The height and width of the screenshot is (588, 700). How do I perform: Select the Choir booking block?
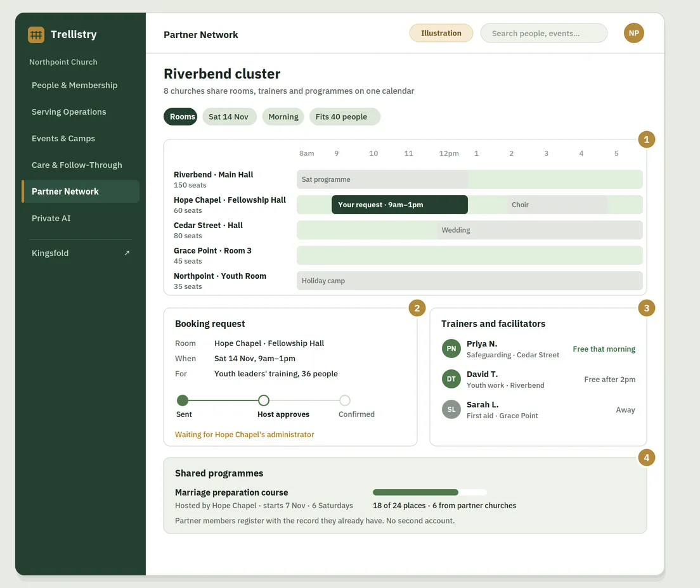pyautogui.click(x=557, y=204)
